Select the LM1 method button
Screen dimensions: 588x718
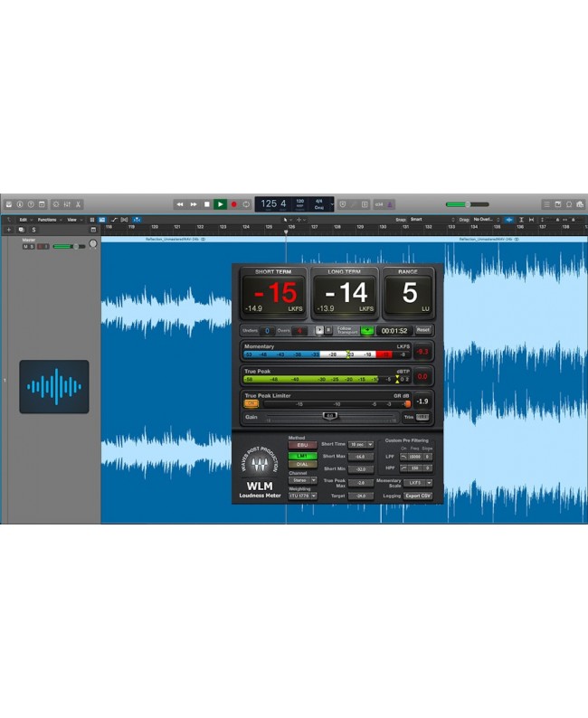(302, 456)
